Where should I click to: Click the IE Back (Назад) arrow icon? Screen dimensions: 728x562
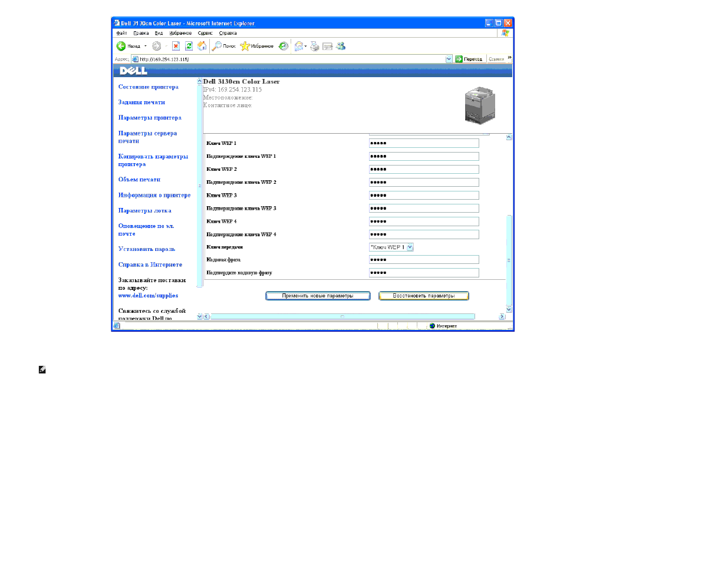coord(121,46)
